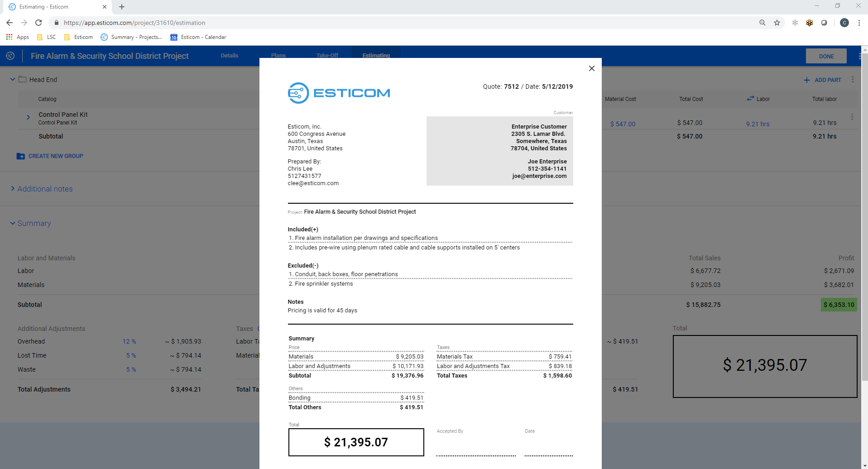
Task: Click the flower browser extension icon
Action: (809, 23)
